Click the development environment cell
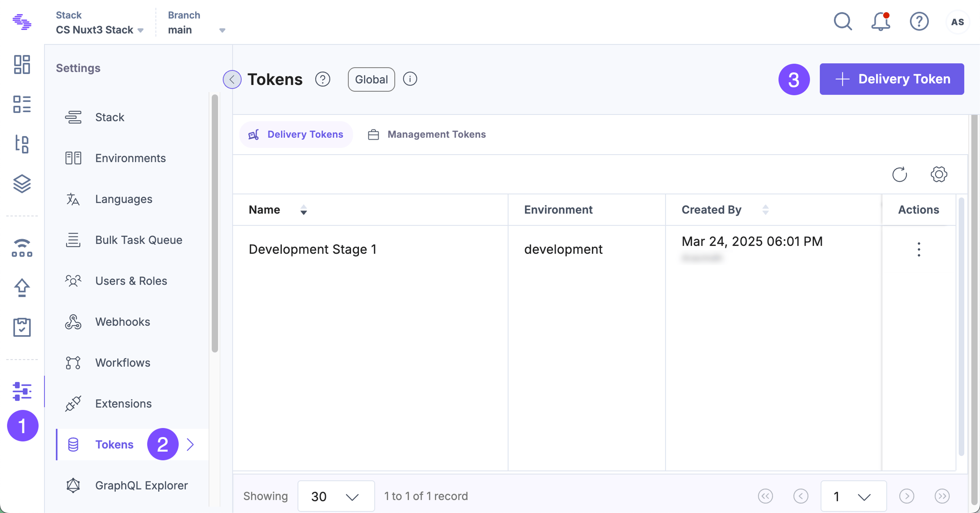Screen dimensions: 980x513 (x=563, y=249)
